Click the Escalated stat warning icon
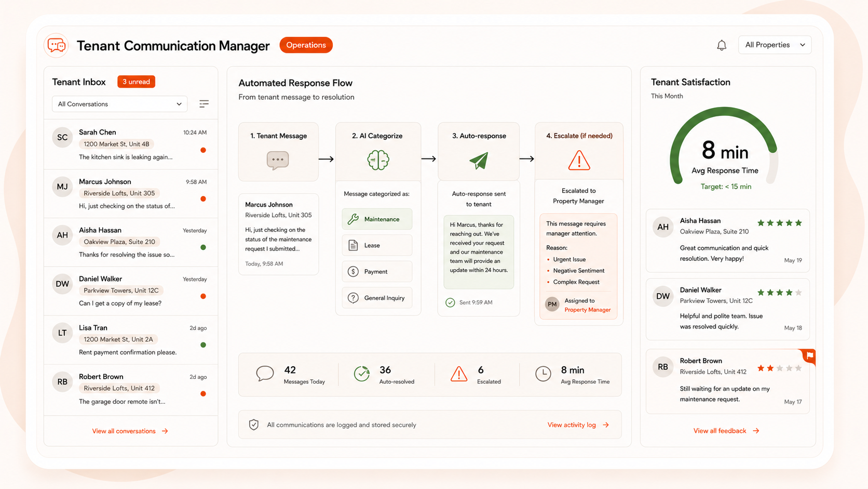This screenshot has width=868, height=489. tap(459, 374)
